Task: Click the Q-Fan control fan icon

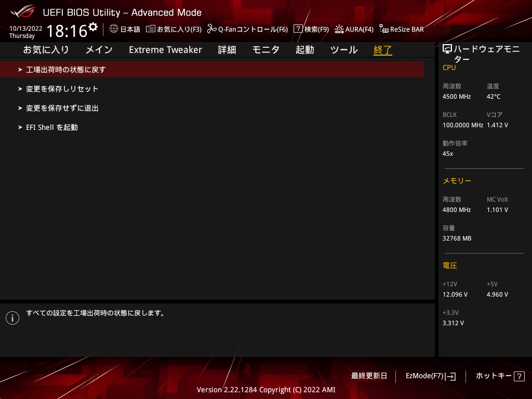Action: 212,29
